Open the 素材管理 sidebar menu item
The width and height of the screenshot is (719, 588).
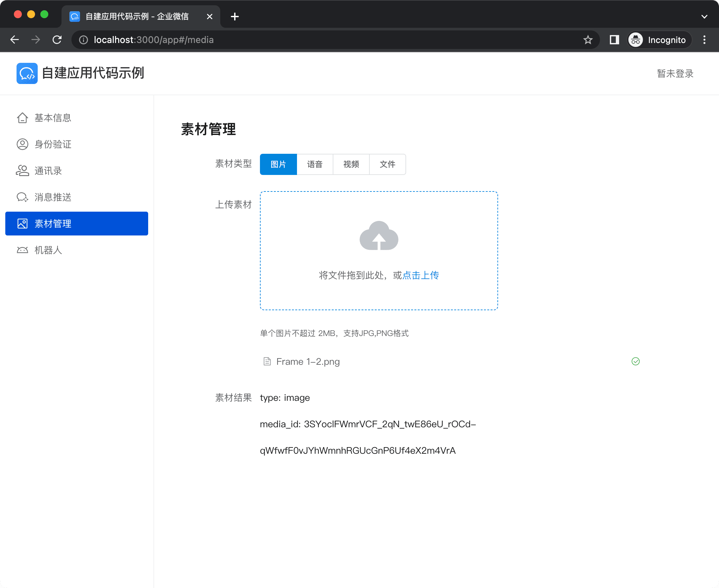76,224
